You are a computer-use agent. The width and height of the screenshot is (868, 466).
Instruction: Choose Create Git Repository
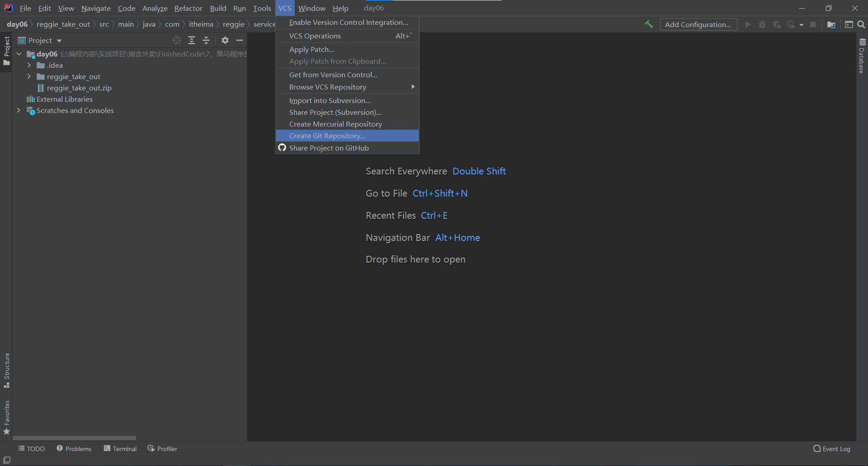[347, 136]
